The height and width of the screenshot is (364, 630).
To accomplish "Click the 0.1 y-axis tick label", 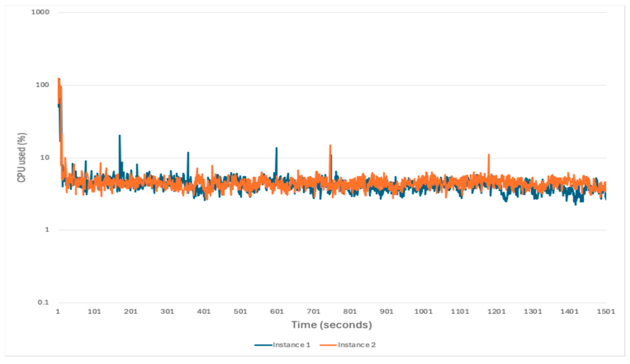I will [x=43, y=302].
